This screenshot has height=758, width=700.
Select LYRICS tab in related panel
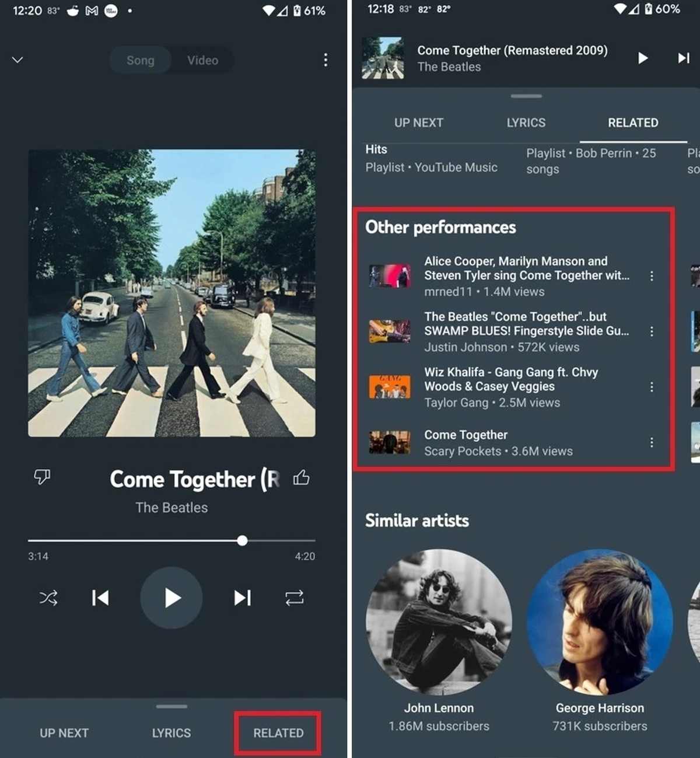[x=526, y=123]
